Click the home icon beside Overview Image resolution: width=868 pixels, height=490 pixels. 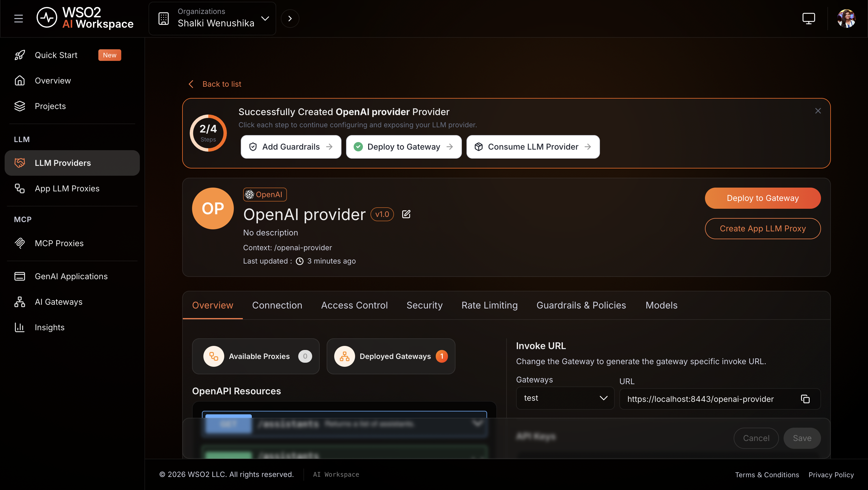[19, 81]
